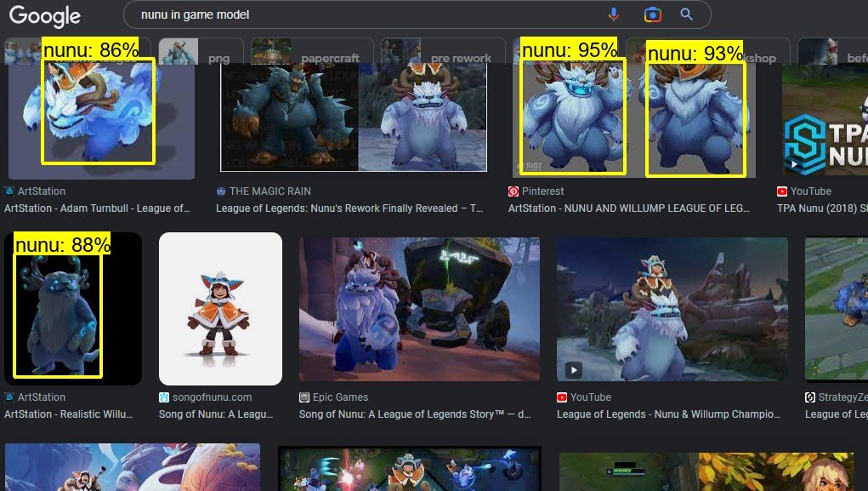Click 'League of Legends: Nunu's Rework Finally Revealed' link
The height and width of the screenshot is (491, 868).
[x=349, y=208]
